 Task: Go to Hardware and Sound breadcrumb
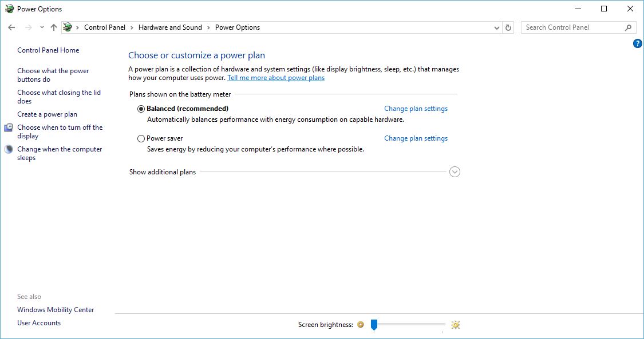[170, 27]
